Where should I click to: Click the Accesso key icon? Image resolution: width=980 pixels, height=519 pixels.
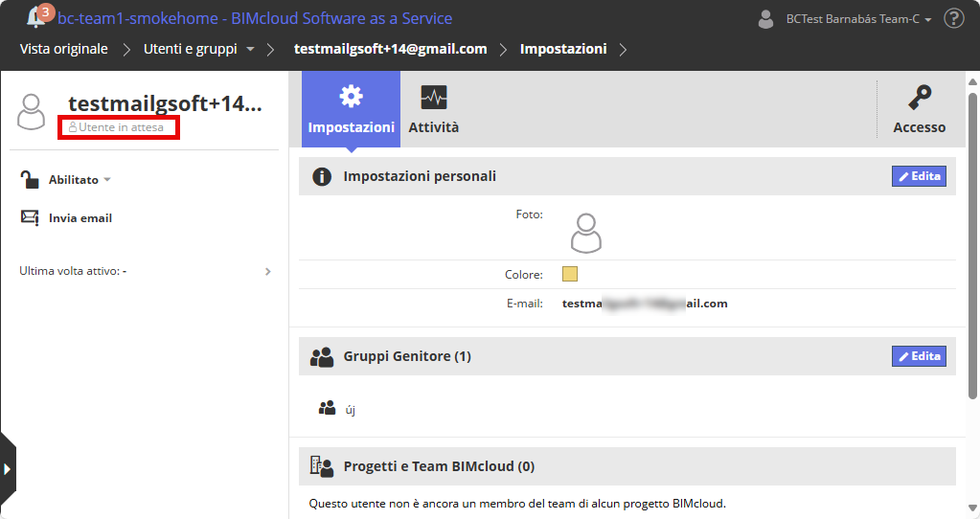tap(920, 98)
